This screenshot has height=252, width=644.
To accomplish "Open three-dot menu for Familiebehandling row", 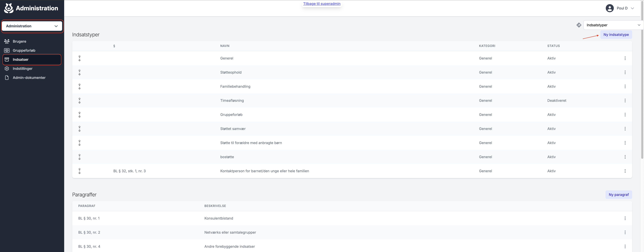I will pos(625,87).
